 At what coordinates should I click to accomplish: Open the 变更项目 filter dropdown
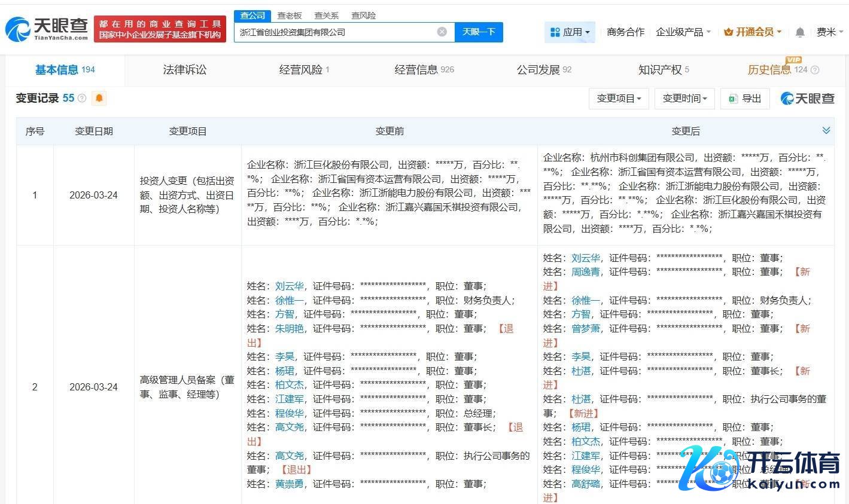(x=619, y=99)
